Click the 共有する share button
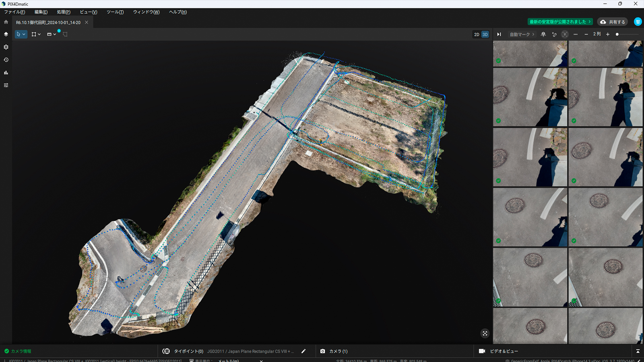The width and height of the screenshot is (644, 362). (x=613, y=22)
